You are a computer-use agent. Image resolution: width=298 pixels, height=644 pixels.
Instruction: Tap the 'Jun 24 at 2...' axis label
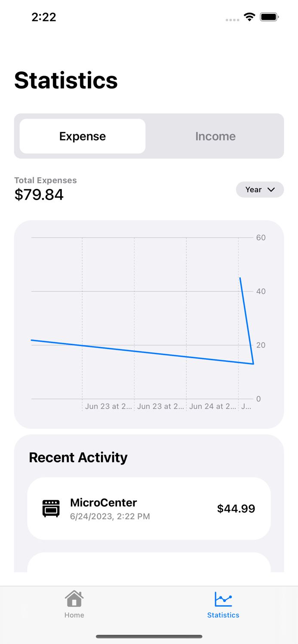tap(213, 406)
